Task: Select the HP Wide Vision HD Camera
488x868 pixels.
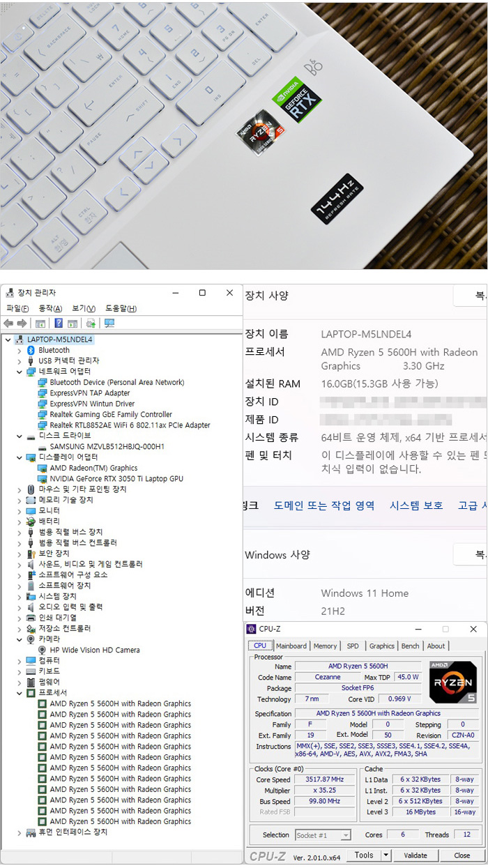Action: click(94, 650)
